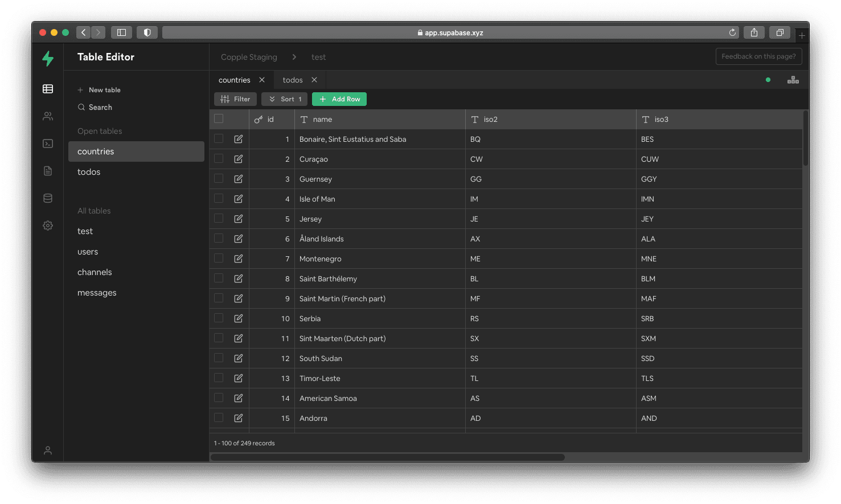The image size is (841, 504).
Task: Click the horizontal scrollbar at table bottom
Action: (388, 457)
